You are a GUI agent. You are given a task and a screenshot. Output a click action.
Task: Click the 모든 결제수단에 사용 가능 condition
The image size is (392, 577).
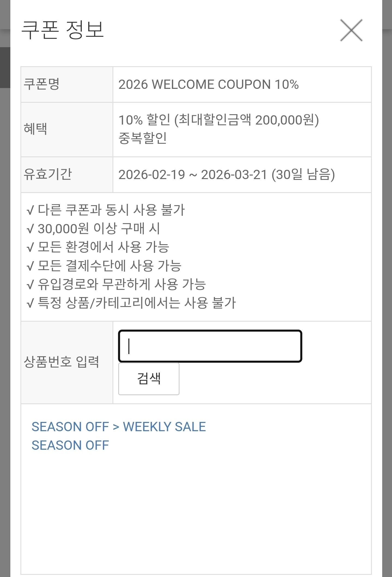(109, 266)
